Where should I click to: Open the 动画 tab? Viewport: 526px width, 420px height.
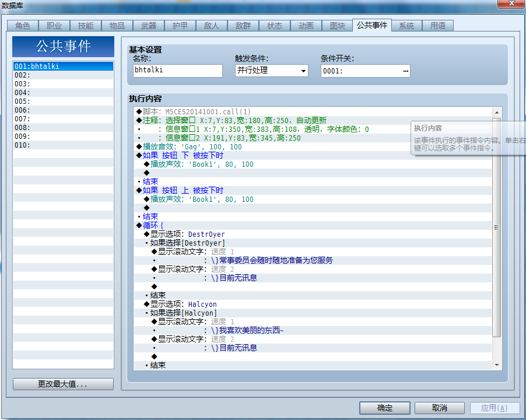tap(307, 26)
